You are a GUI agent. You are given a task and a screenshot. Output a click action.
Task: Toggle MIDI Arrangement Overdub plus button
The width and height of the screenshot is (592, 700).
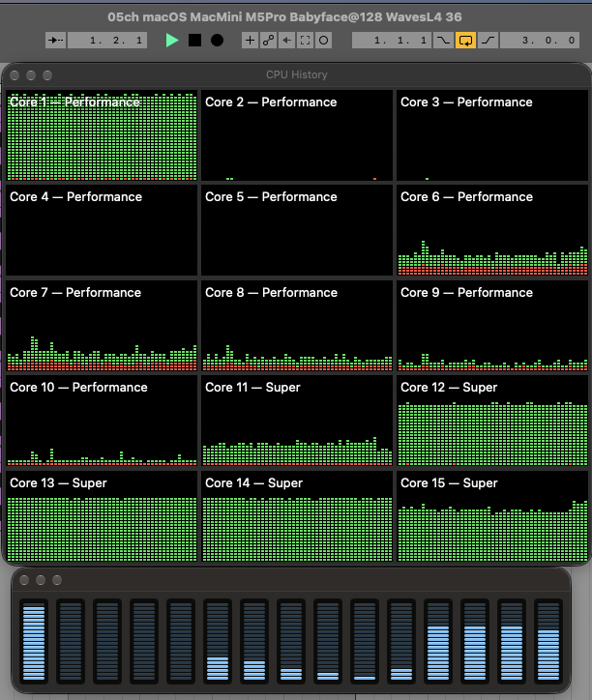[x=250, y=41]
